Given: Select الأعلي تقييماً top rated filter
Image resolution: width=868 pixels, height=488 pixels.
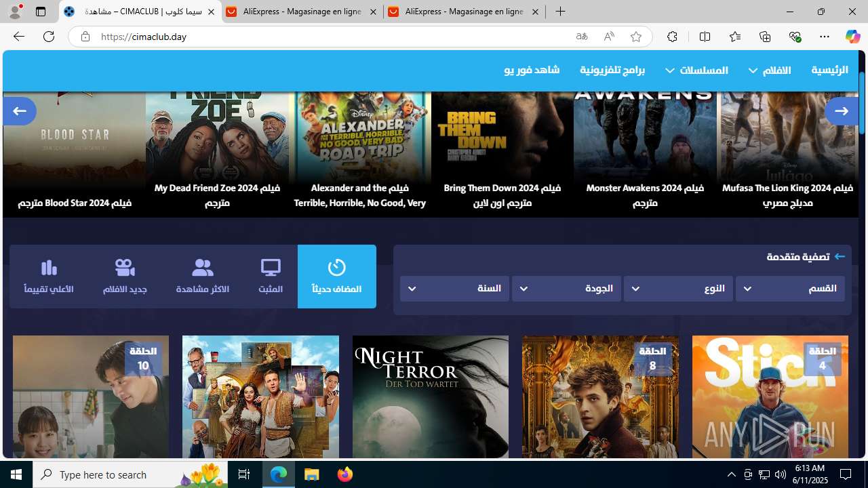Looking at the screenshot, I should 49,277.
